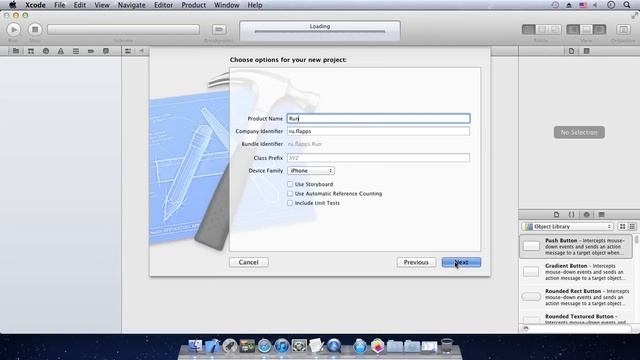
Task: Open the Editor menu
Action: (x=163, y=5)
